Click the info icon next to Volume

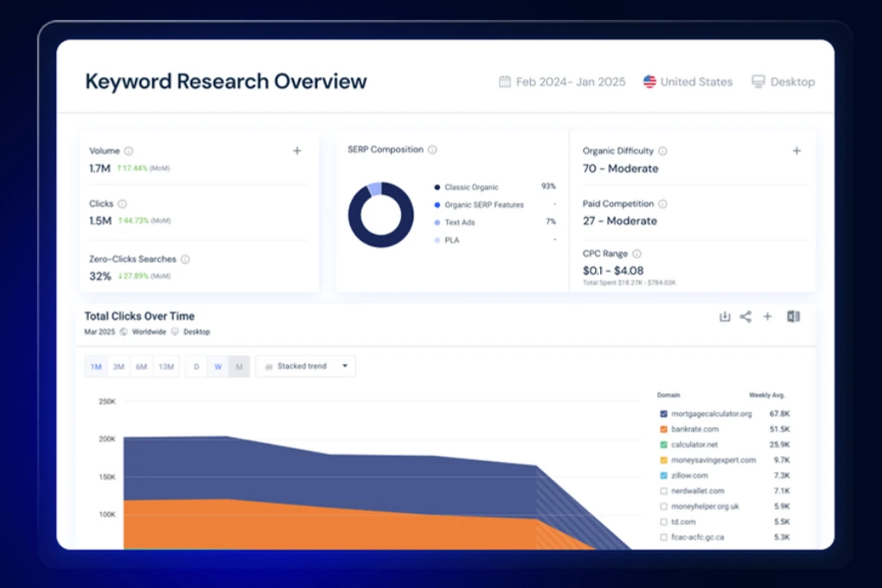coord(129,150)
